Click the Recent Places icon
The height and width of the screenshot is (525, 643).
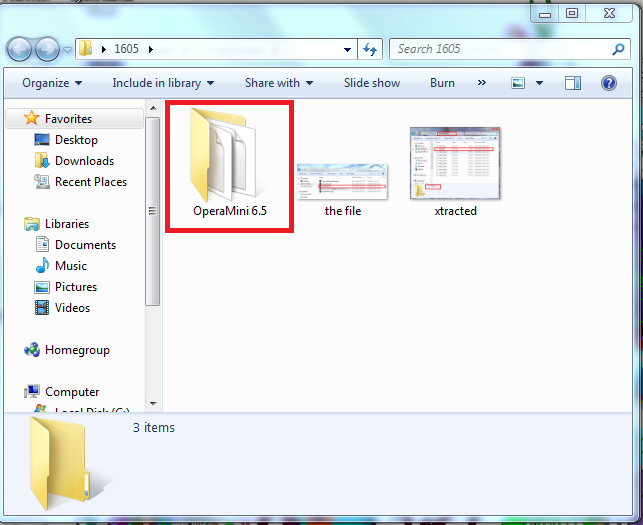(x=42, y=181)
